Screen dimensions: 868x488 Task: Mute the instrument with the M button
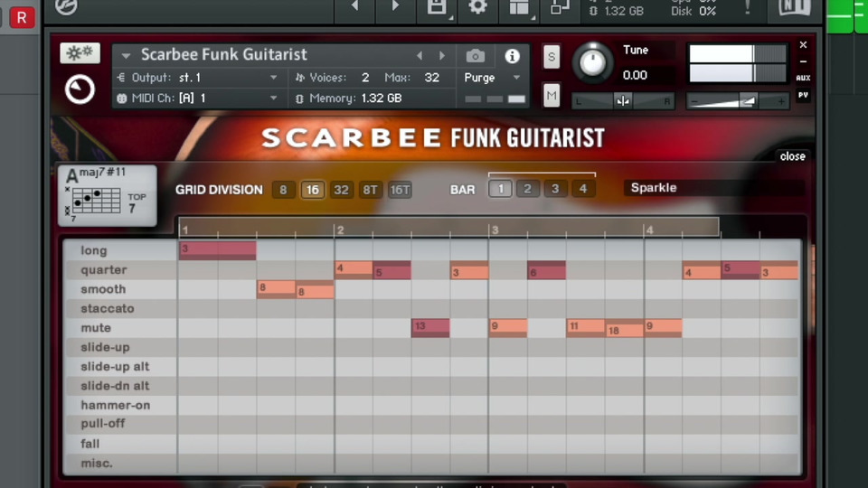click(x=552, y=96)
